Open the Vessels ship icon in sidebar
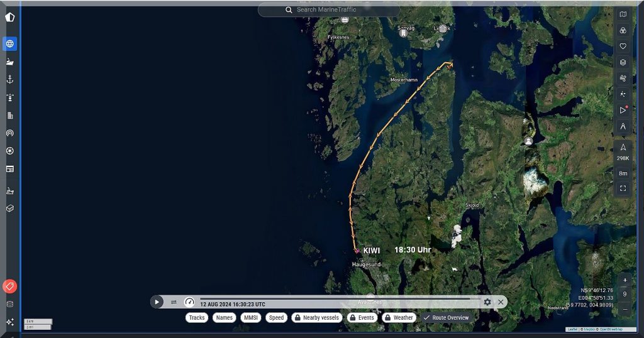Viewport: 644px width, 338px height. pos(9,62)
